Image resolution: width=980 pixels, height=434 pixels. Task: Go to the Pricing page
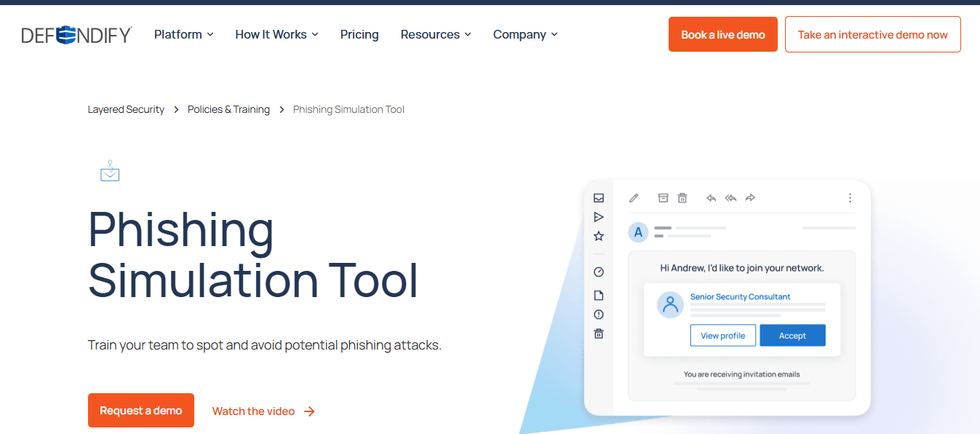(x=359, y=34)
